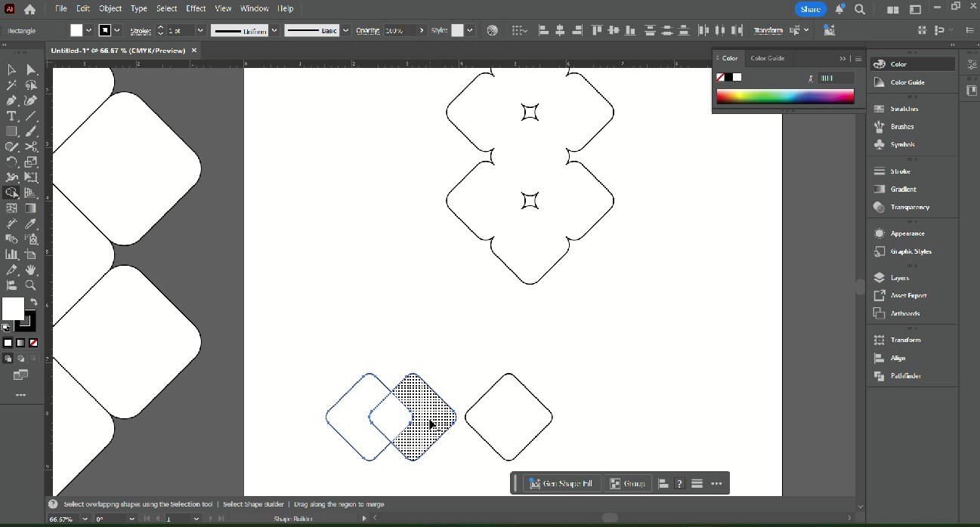Open the File menu
980x527 pixels.
tap(60, 8)
